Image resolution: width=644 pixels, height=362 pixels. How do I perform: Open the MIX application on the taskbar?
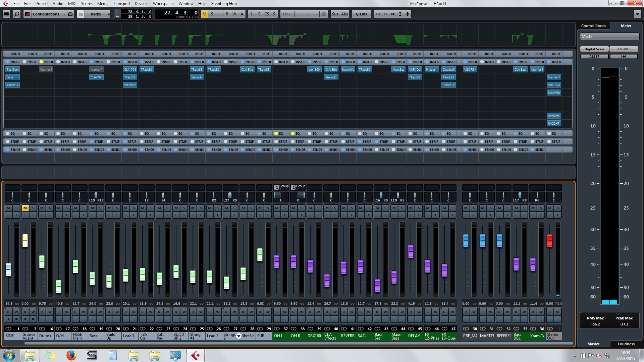pyautogui.click(x=92, y=355)
